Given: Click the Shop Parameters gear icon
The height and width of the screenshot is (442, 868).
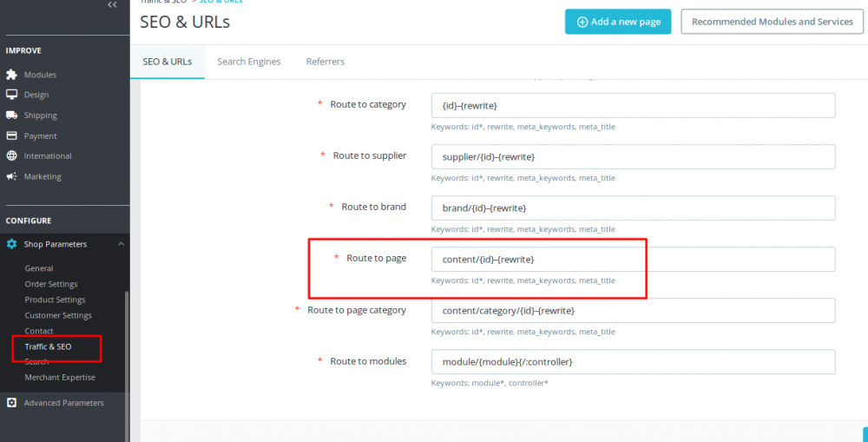Looking at the screenshot, I should (x=12, y=244).
